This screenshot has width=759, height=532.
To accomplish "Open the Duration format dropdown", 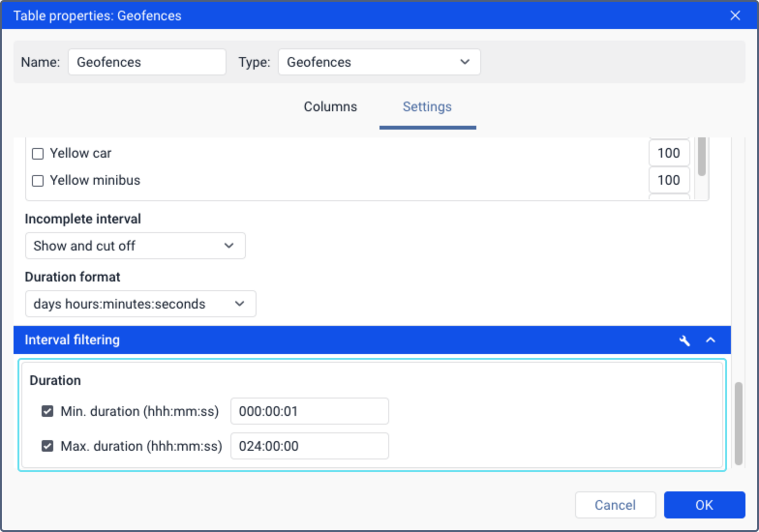I will [140, 304].
